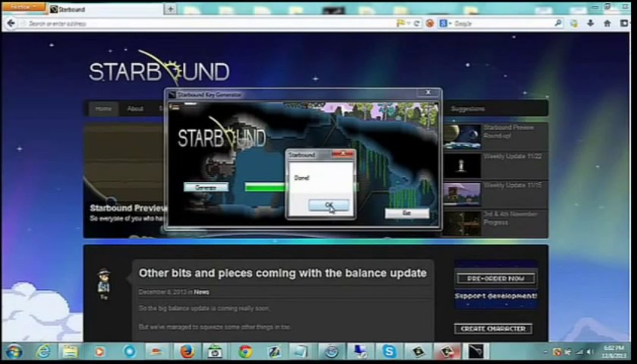
Task: Open the website Home tab
Action: [103, 109]
